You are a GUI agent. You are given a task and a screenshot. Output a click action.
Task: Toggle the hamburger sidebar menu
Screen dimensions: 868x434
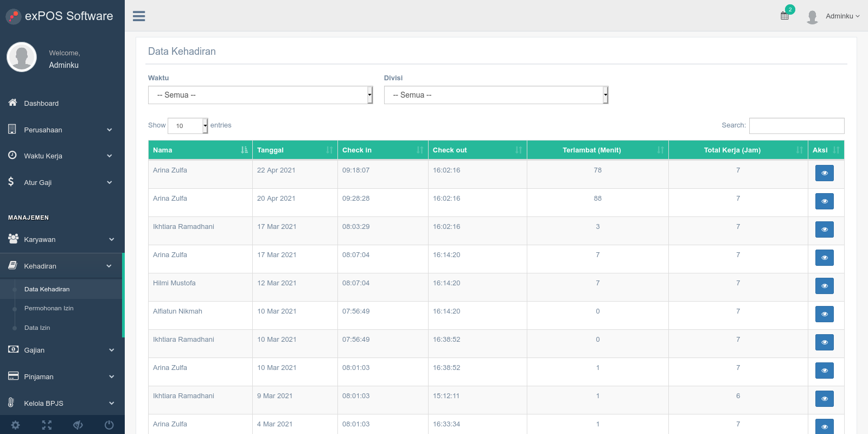pyautogui.click(x=139, y=16)
